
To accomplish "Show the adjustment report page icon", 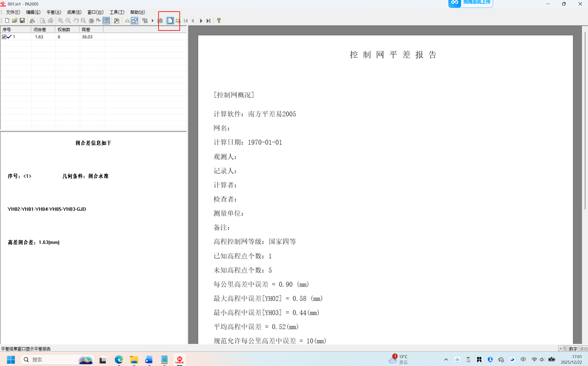I will (170, 20).
